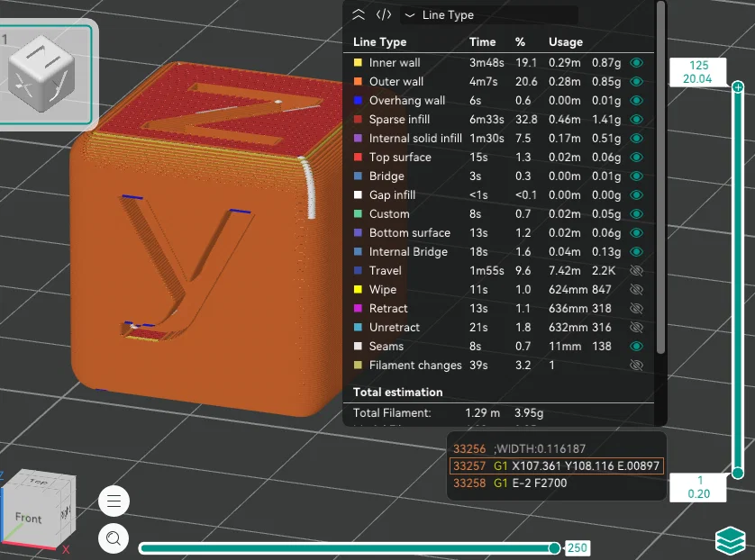Click the Travel usage value 7.42m
The height and width of the screenshot is (560, 755).
click(x=564, y=271)
